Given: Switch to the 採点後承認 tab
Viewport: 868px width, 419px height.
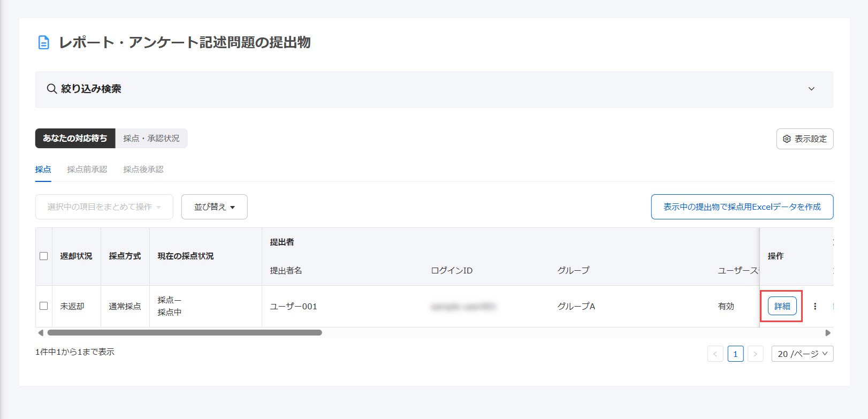Looking at the screenshot, I should (143, 170).
